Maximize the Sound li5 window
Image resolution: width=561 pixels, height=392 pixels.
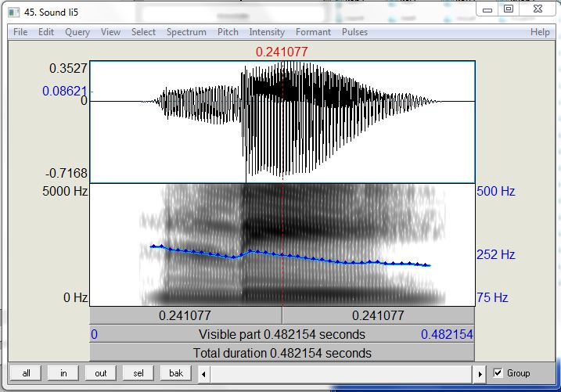(509, 9)
